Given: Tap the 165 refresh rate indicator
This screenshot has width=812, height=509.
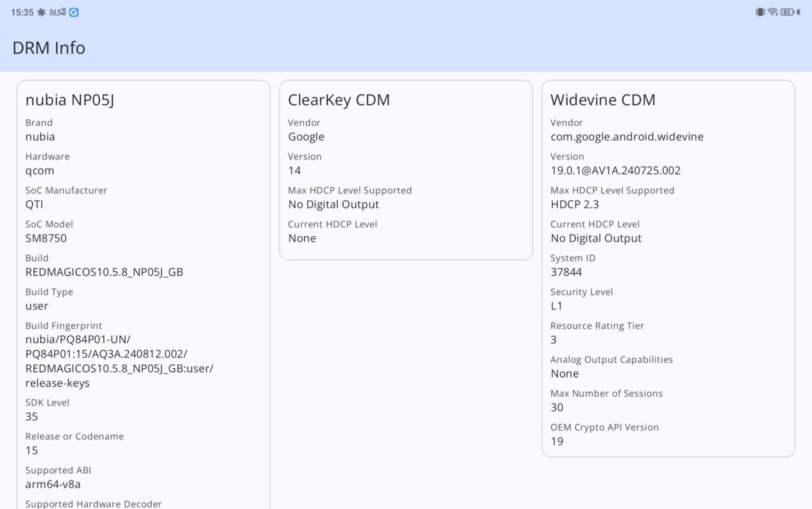Looking at the screenshot, I should click(58, 12).
